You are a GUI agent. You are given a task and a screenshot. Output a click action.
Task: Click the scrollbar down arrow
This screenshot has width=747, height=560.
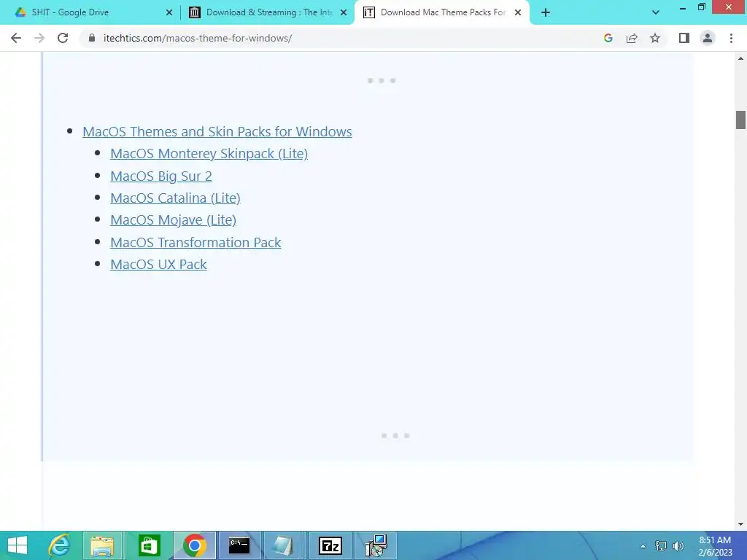[x=740, y=524]
